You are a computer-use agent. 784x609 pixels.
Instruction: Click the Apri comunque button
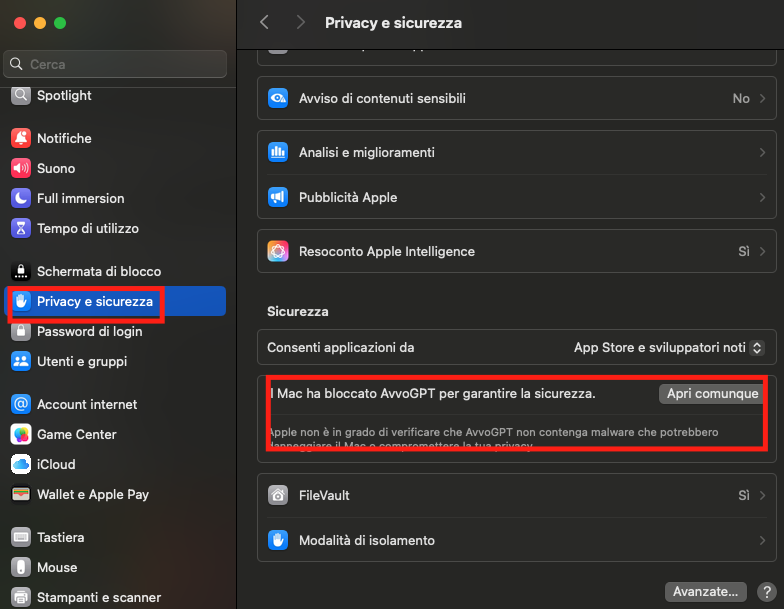(712, 393)
